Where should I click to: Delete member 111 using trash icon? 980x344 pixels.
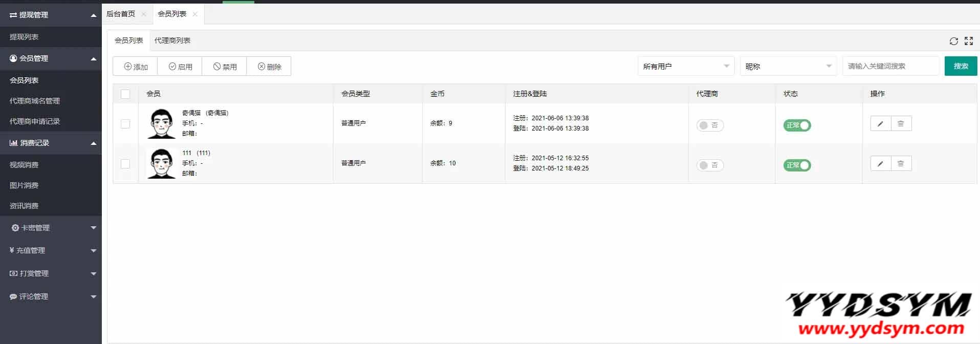tap(901, 164)
